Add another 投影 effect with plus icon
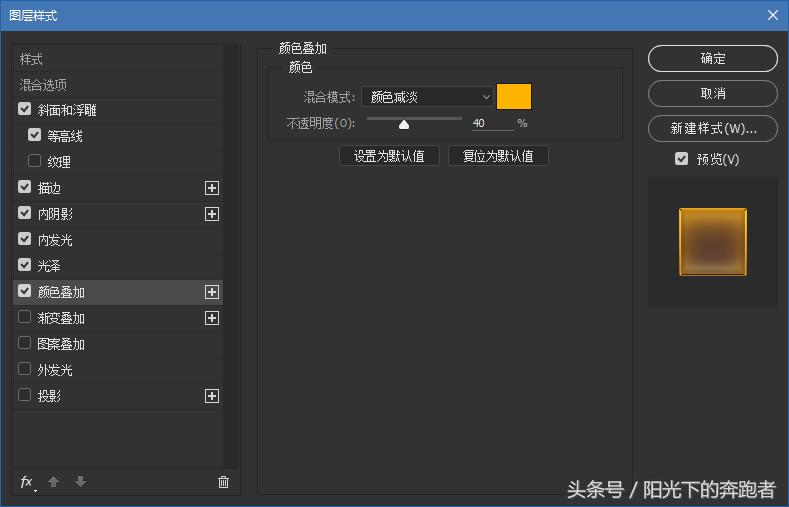Screen dimensions: 789x507 pyautogui.click(x=212, y=396)
